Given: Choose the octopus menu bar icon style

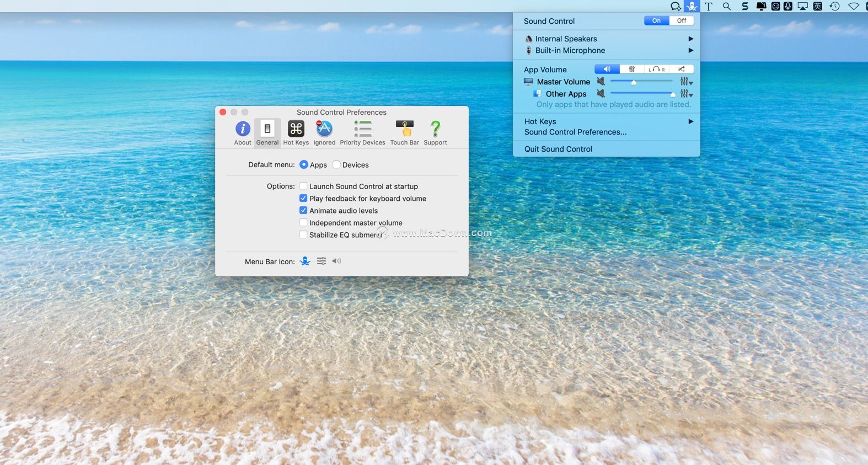Looking at the screenshot, I should pyautogui.click(x=305, y=261).
